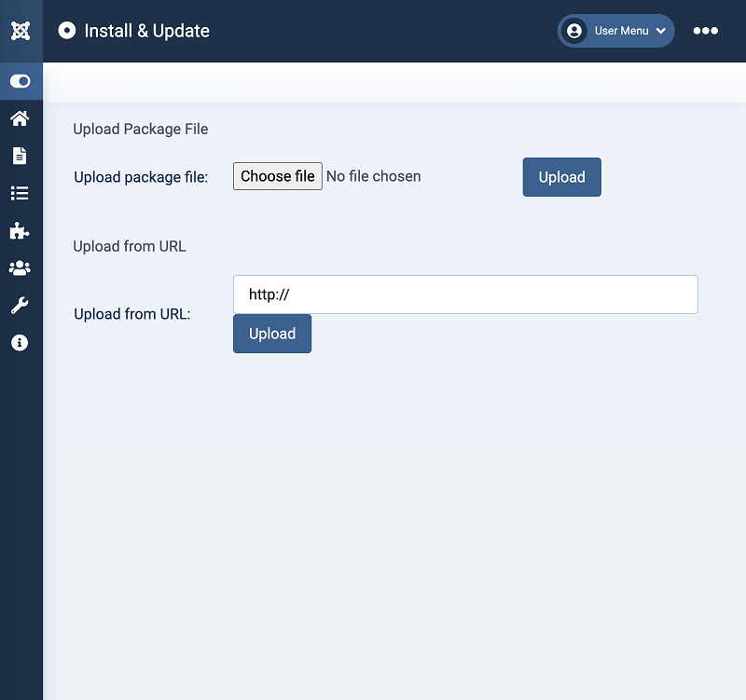Click the "Upload package file:" field label
This screenshot has height=700, width=746.
coord(141,177)
